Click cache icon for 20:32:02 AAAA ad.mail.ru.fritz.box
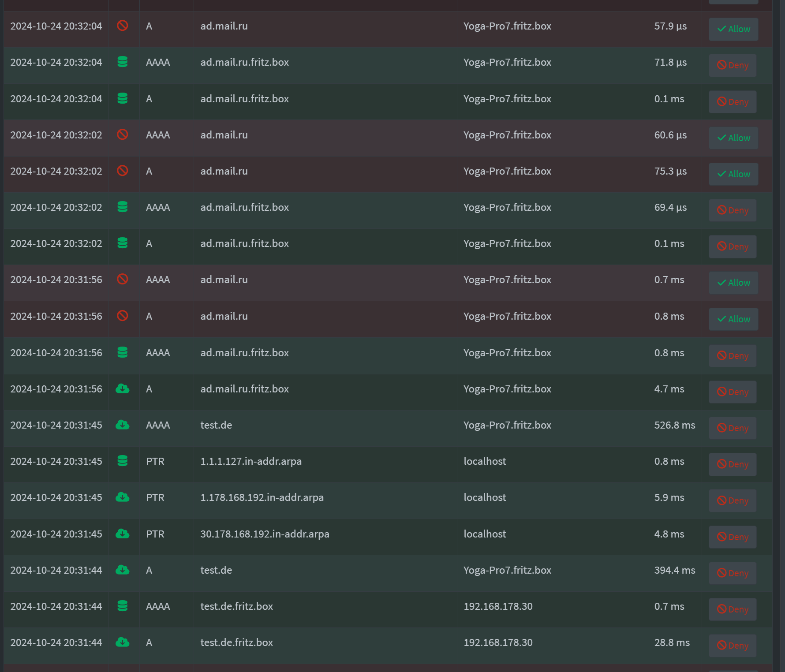 123,207
